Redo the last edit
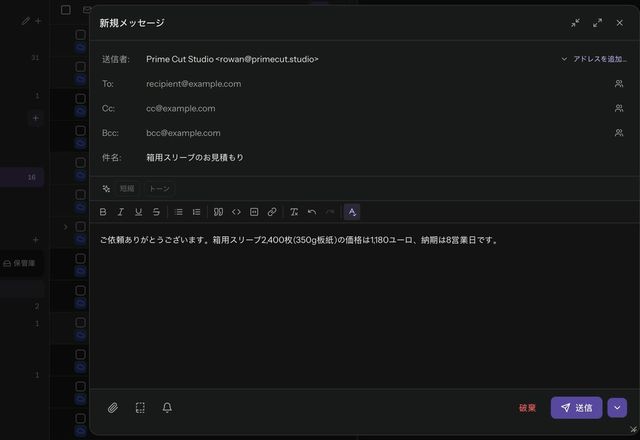 pyautogui.click(x=330, y=212)
